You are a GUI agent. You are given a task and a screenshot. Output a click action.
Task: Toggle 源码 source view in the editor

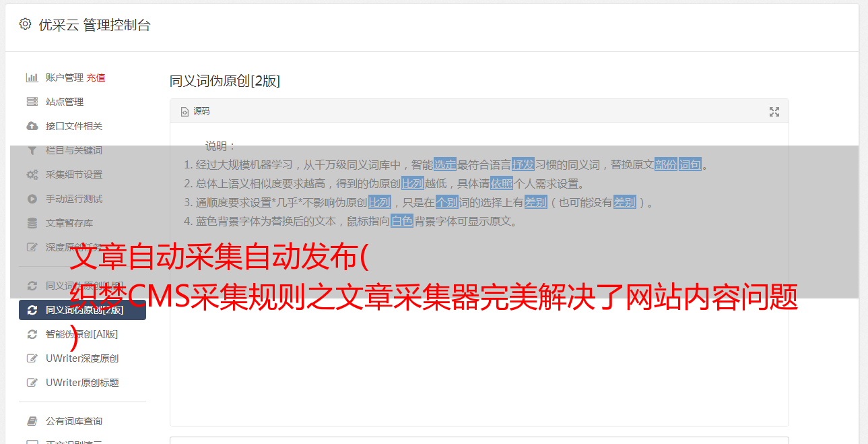(x=195, y=111)
